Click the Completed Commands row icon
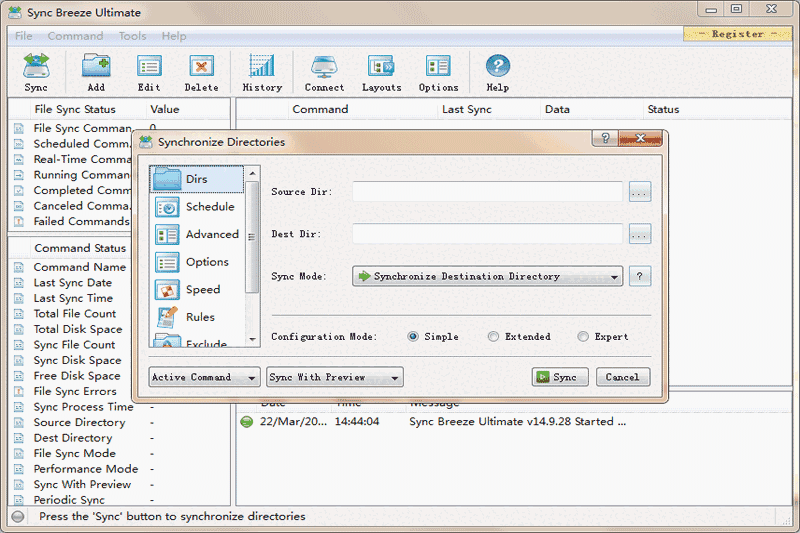The height and width of the screenshot is (533, 800). [x=19, y=190]
